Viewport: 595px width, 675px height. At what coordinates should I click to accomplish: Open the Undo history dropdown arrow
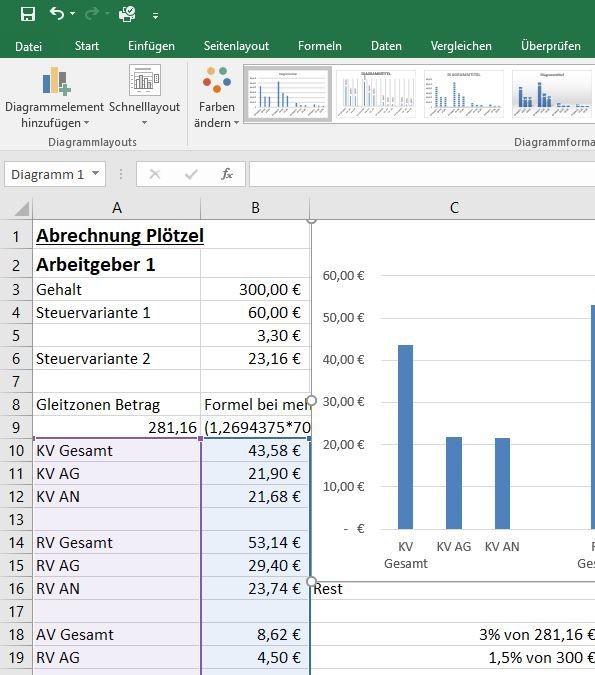(72, 14)
